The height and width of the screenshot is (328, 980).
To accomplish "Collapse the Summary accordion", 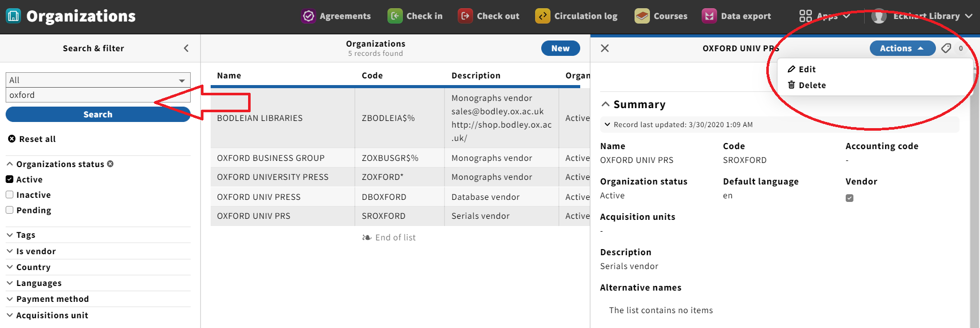I will pos(634,105).
